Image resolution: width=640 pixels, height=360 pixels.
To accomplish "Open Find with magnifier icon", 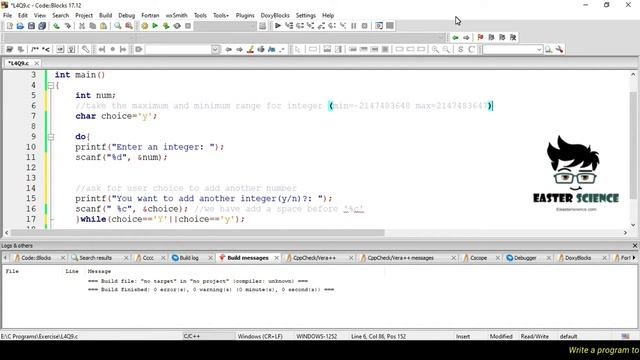I will point(118,26).
